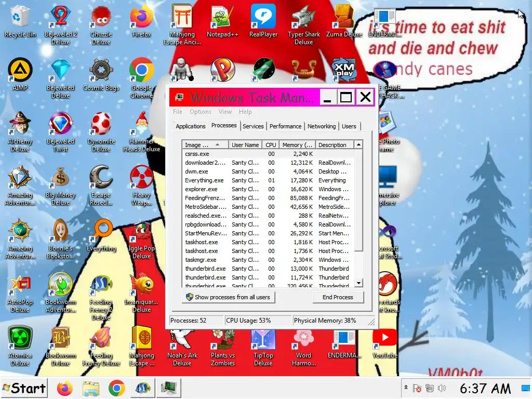The image size is (532, 399).
Task: Open Google Chrome desktop shortcut
Action: (141, 78)
